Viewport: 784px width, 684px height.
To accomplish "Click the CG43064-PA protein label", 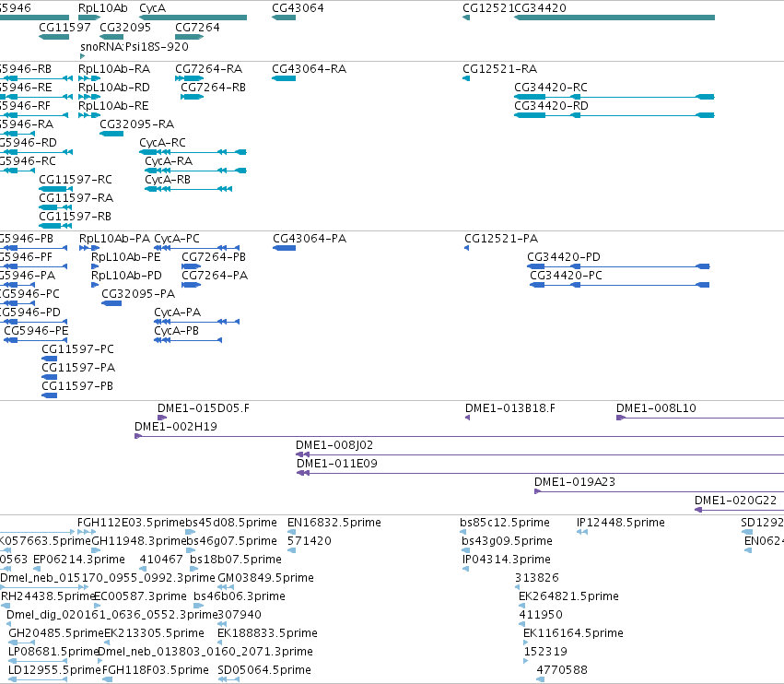I will (310, 238).
